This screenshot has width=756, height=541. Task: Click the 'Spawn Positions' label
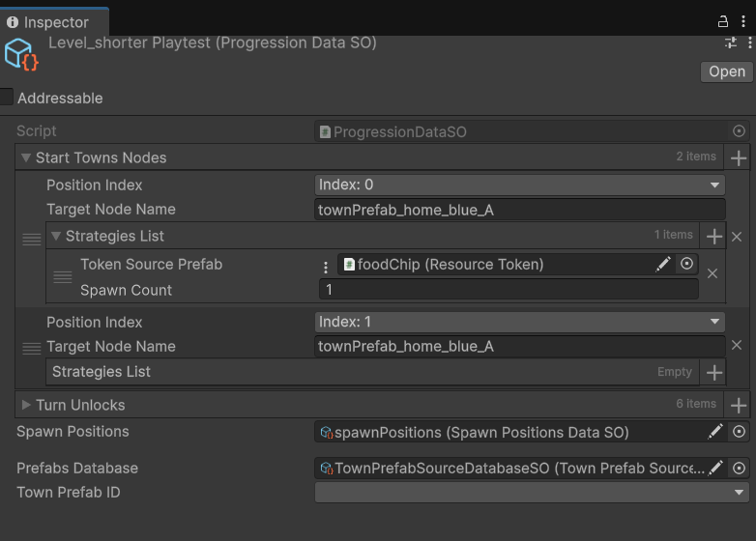tap(73, 432)
